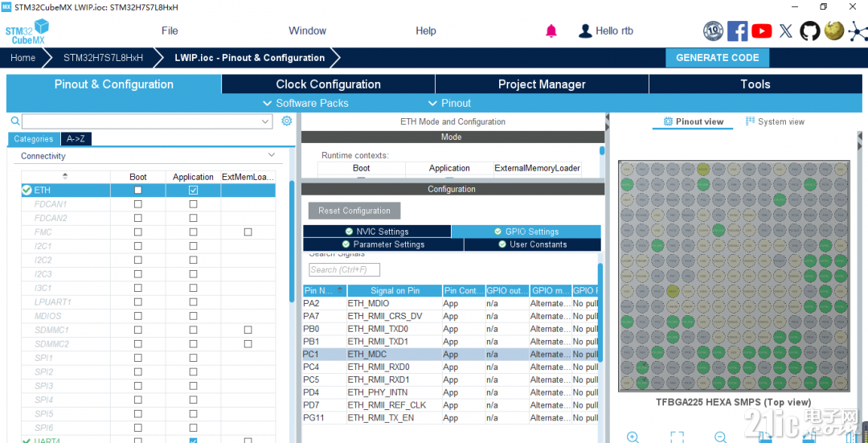Click the Signal on Pin column header
Screen dimensions: 868x443
(395, 291)
